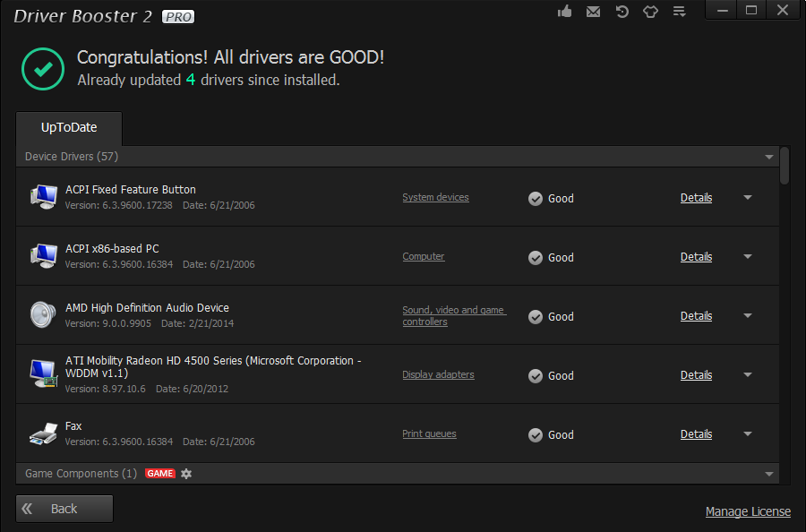This screenshot has width=806, height=532.
Task: Select the ACPI Fixed Feature Button name
Action: click(x=131, y=190)
